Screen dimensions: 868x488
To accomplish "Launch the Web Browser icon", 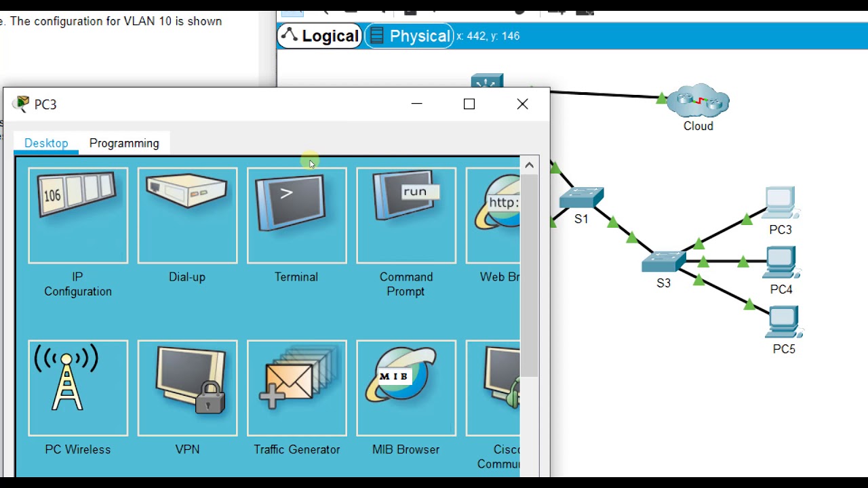I will coord(493,216).
